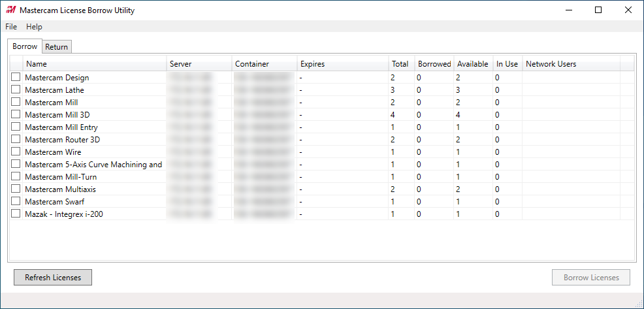Select 'Mastercam 5-Axis Curve Machining and' text
Image resolution: width=644 pixels, height=309 pixels.
93,165
